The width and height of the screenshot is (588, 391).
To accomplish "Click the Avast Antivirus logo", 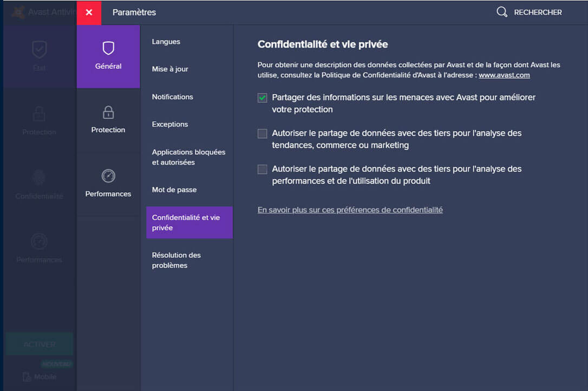I will (18, 12).
